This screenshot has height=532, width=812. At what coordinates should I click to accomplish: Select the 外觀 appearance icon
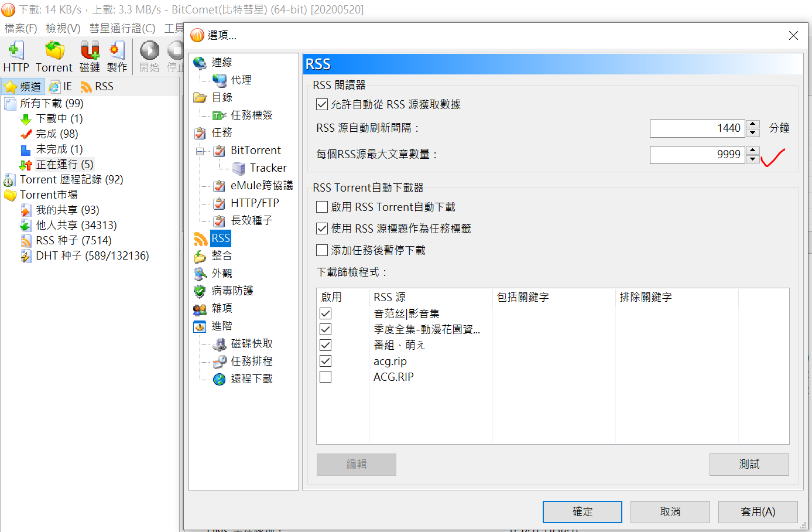[200, 274]
